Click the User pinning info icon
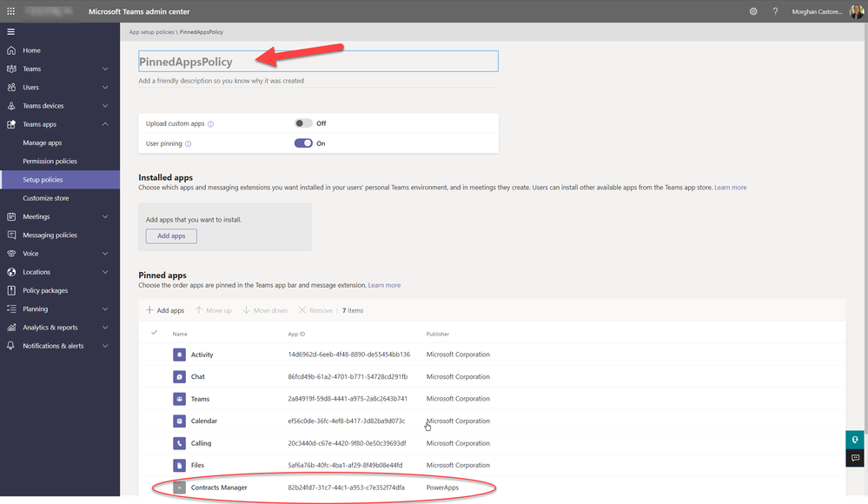This screenshot has width=868, height=504. [x=189, y=144]
